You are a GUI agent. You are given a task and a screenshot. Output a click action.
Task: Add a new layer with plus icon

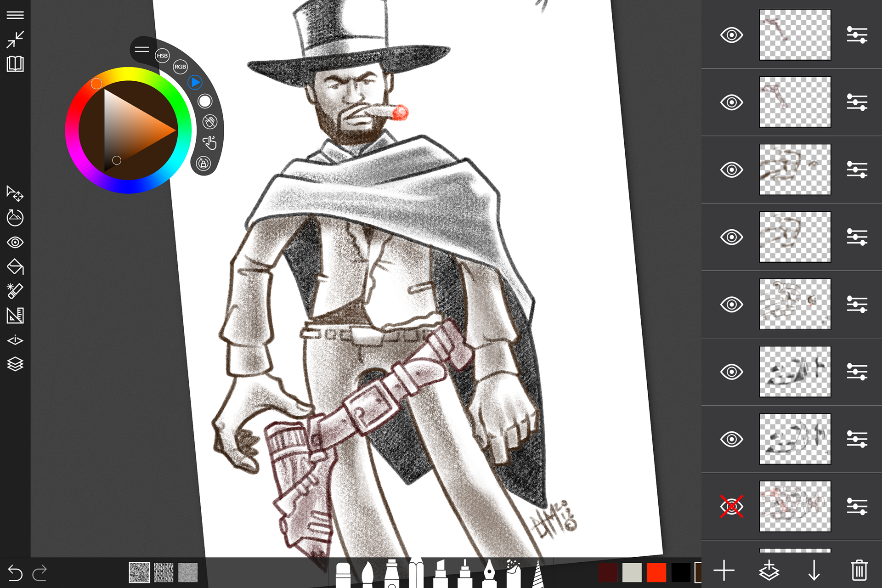click(x=724, y=571)
